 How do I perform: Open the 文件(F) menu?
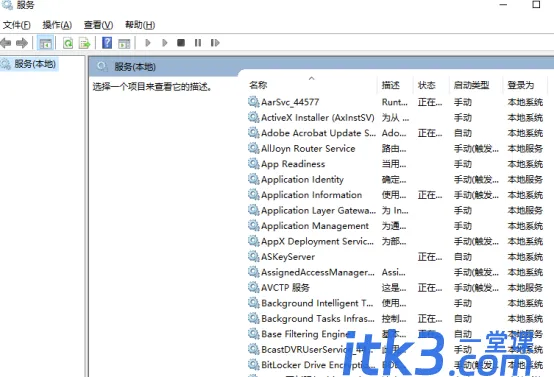[x=17, y=25]
